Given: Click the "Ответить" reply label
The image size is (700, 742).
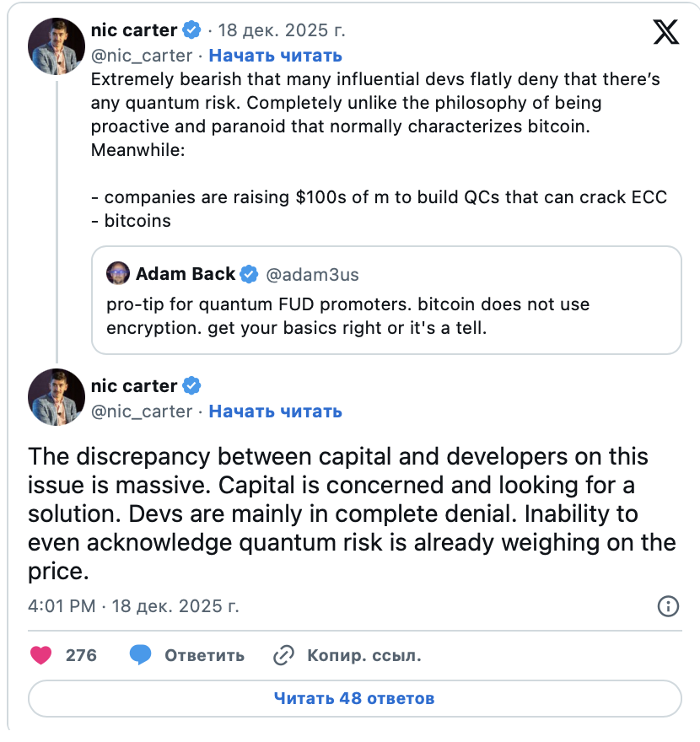Looking at the screenshot, I should 204,655.
